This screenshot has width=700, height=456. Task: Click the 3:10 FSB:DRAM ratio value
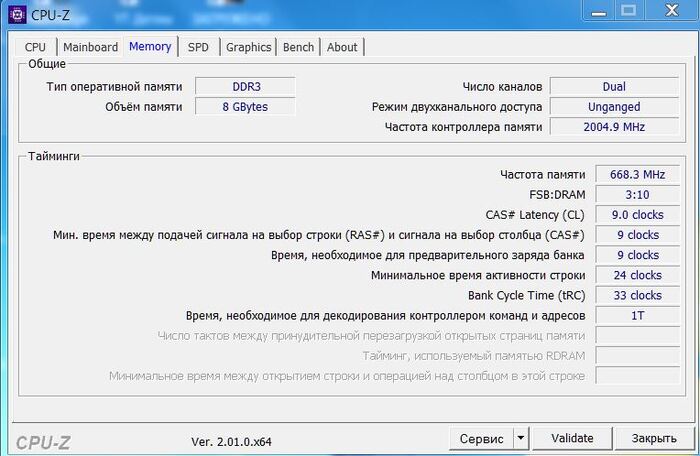tap(638, 195)
